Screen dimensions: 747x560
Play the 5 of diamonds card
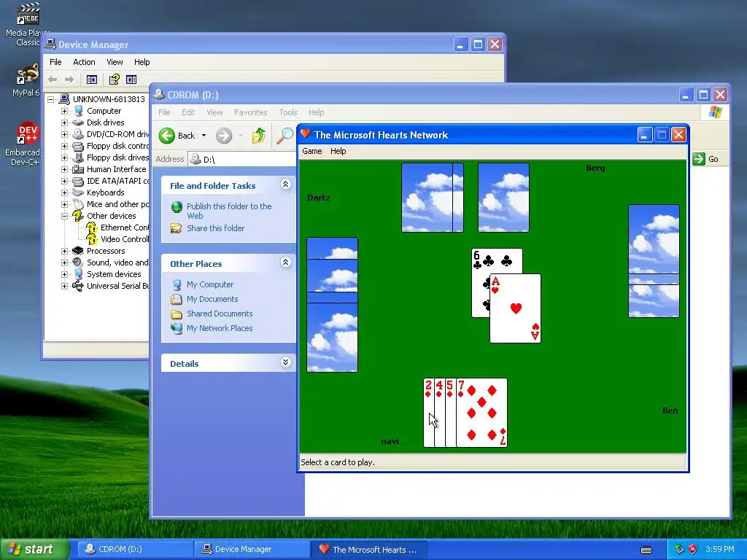(450, 413)
